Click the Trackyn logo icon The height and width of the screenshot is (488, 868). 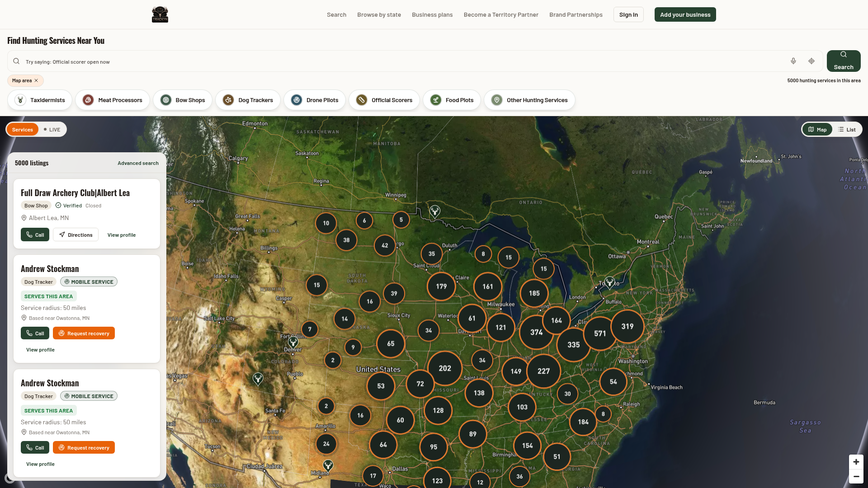160,14
